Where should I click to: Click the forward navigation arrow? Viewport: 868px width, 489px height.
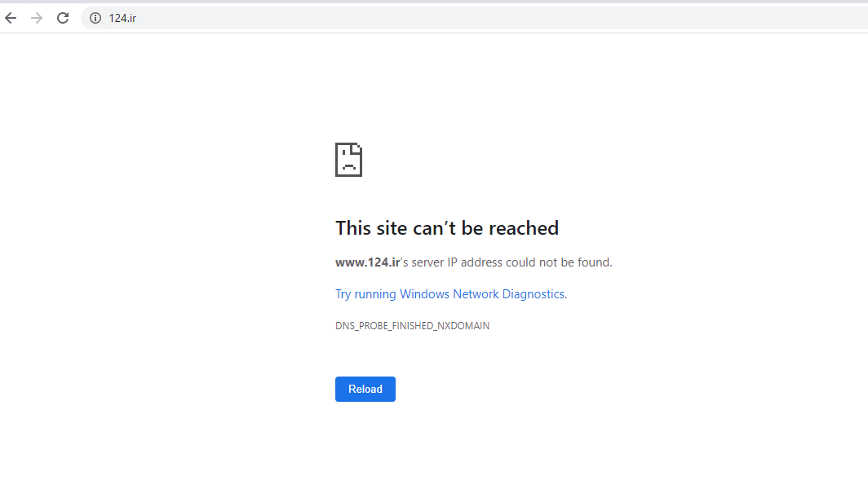(x=37, y=18)
